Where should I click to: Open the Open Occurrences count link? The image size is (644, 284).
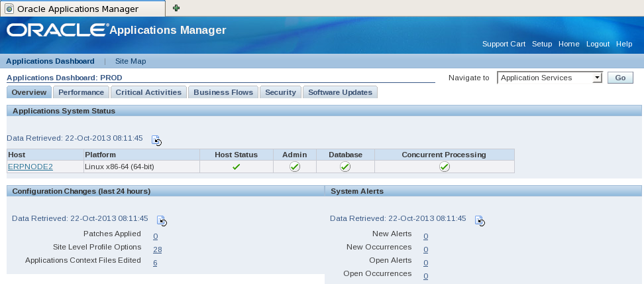426,276
